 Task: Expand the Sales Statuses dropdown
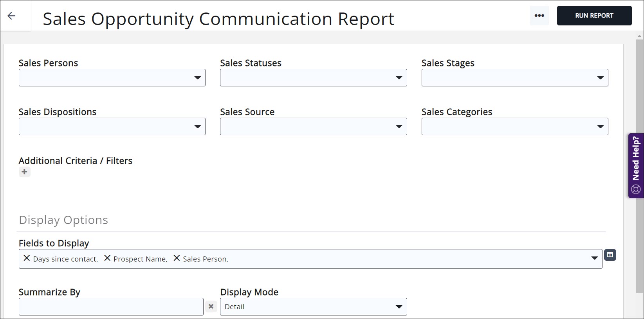(x=313, y=78)
